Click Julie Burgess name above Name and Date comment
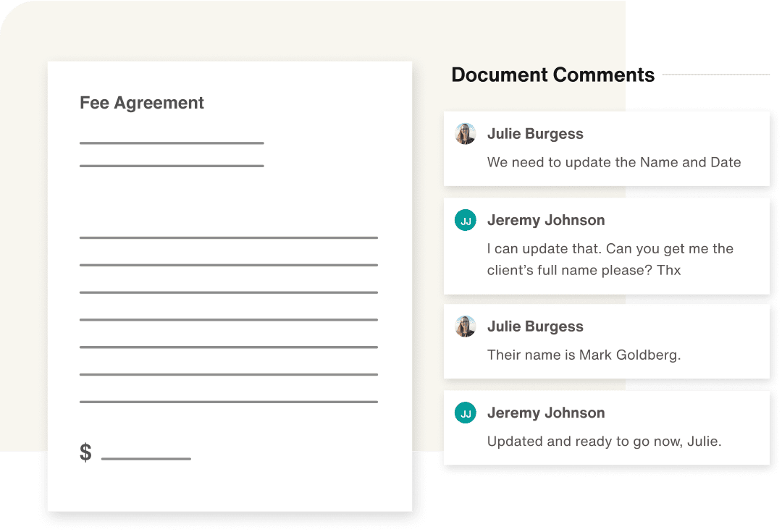 pos(535,134)
